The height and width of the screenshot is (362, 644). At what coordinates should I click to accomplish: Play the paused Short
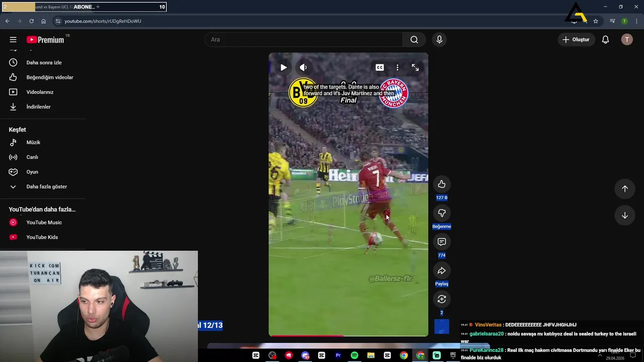click(x=283, y=67)
